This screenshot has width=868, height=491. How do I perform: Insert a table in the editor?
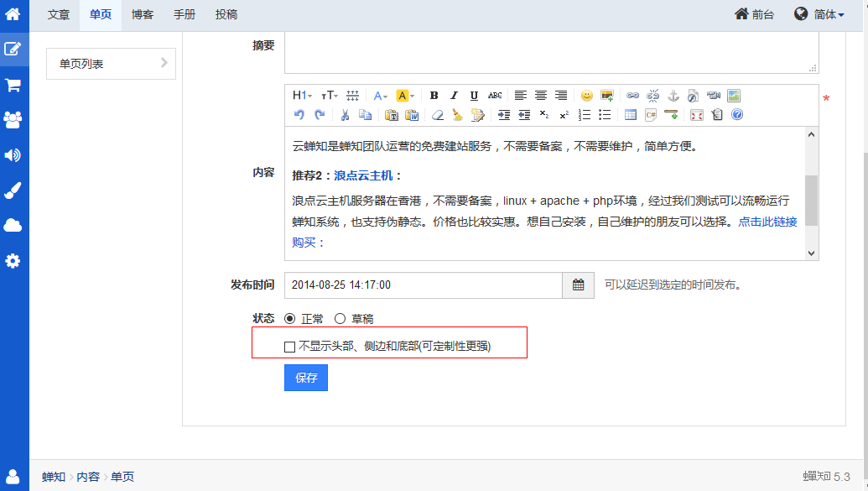click(x=630, y=115)
